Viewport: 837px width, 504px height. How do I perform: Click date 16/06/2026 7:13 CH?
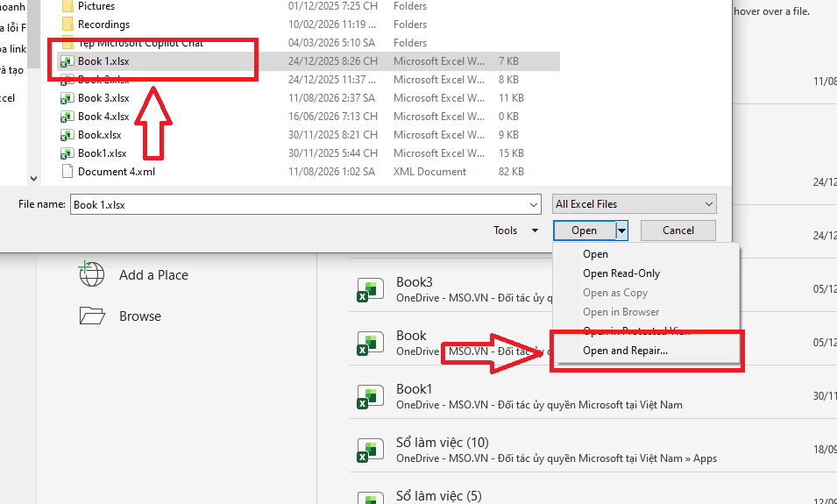[x=332, y=117]
